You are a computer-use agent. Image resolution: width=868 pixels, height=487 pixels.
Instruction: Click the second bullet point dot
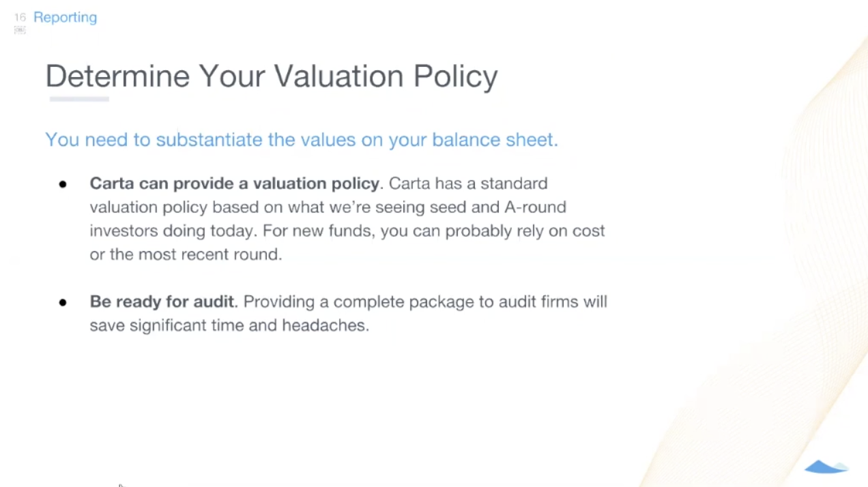pyautogui.click(x=63, y=302)
